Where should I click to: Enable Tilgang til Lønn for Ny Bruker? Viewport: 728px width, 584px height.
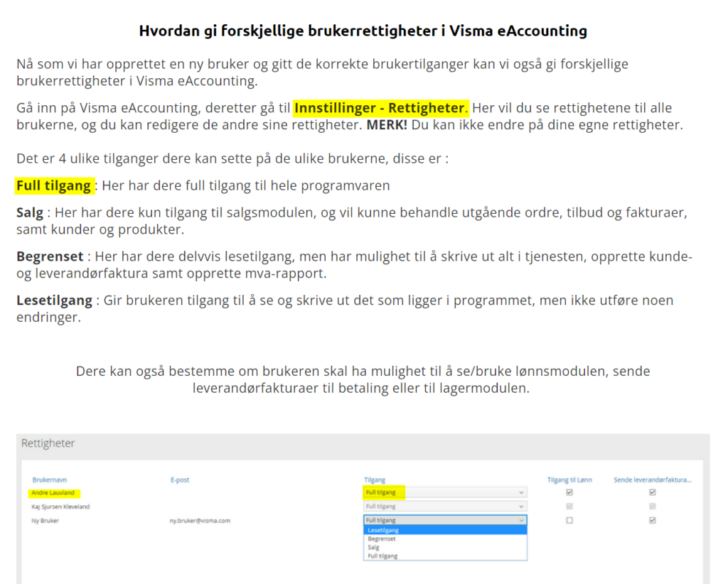569,521
